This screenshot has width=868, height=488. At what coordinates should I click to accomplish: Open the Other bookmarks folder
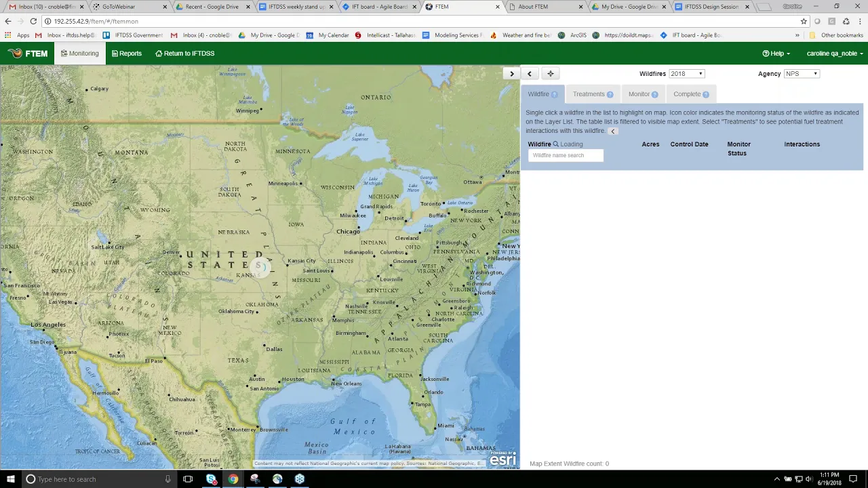coord(836,35)
